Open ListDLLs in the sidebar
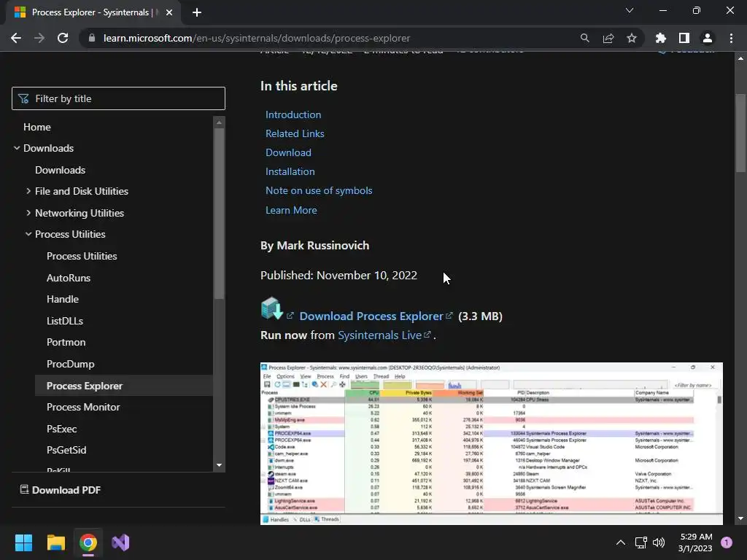The height and width of the screenshot is (560, 747). coord(65,321)
